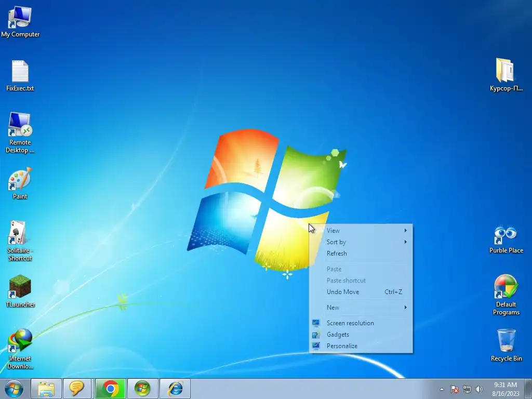Select Personalize from the context menu
Screen dimensions: 532x399
click(361, 346)
